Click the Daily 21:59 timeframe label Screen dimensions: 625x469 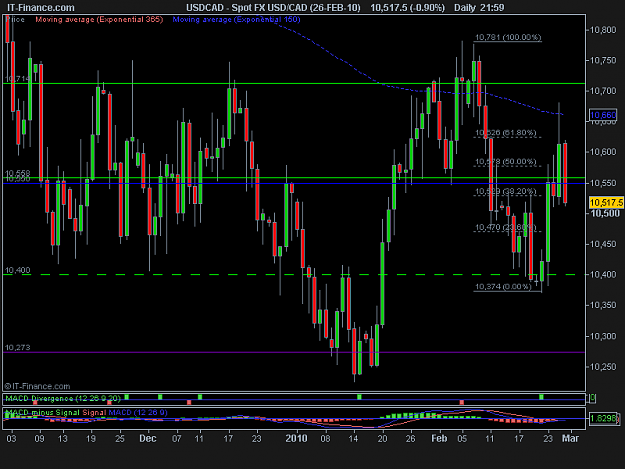pos(479,8)
